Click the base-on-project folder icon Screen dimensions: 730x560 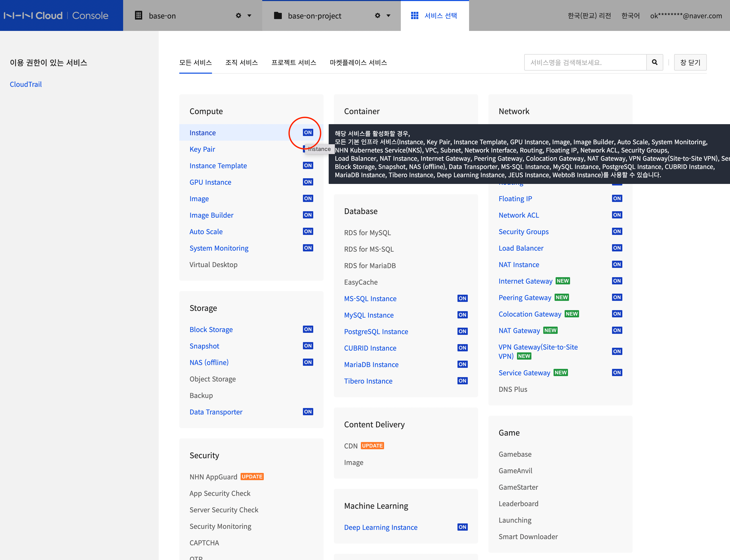coord(278,16)
